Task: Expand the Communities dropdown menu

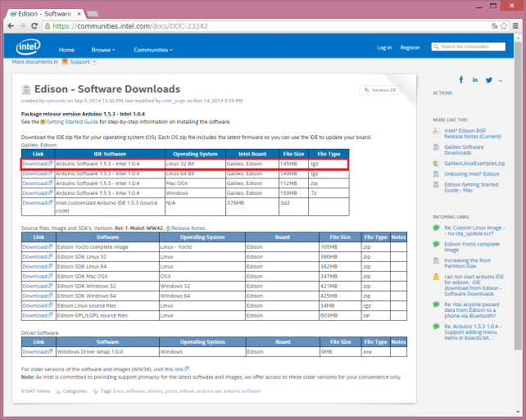Action: 154,49
